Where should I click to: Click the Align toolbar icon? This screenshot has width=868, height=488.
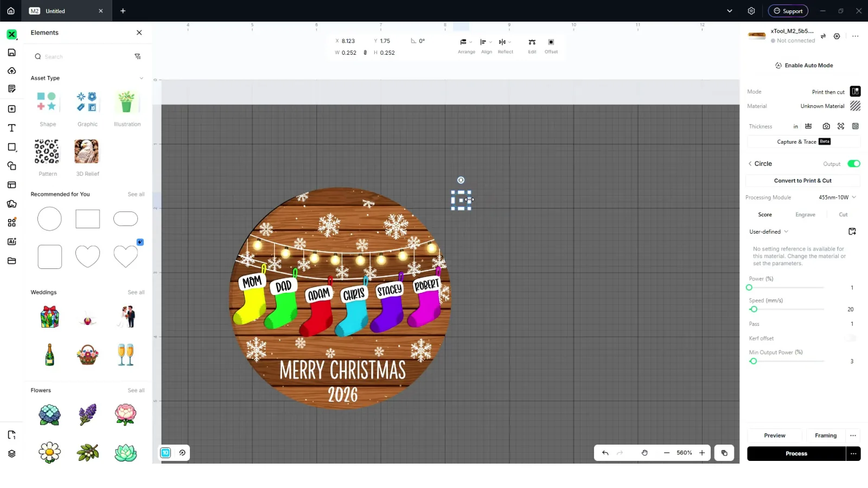click(487, 46)
